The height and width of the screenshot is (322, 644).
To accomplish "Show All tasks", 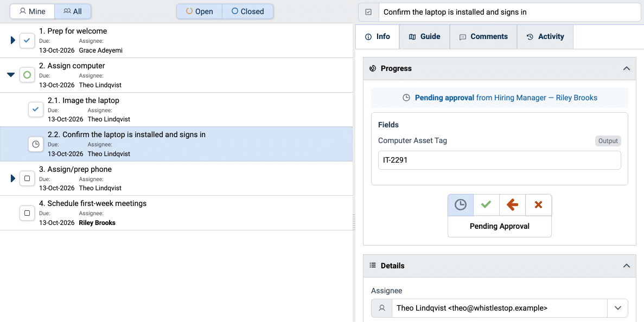I will click(x=73, y=11).
